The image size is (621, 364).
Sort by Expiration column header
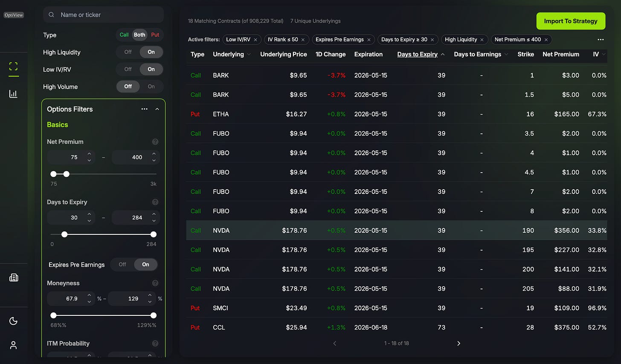(x=369, y=55)
